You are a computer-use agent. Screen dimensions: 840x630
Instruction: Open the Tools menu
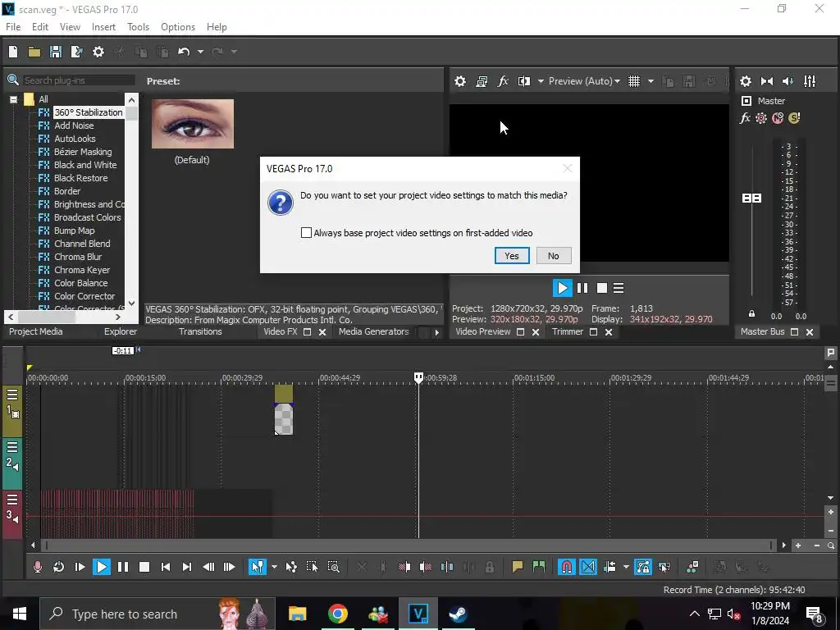tap(138, 27)
